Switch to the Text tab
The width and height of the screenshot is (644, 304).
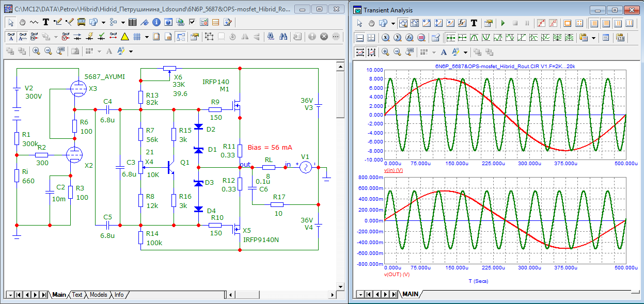pyautogui.click(x=77, y=295)
